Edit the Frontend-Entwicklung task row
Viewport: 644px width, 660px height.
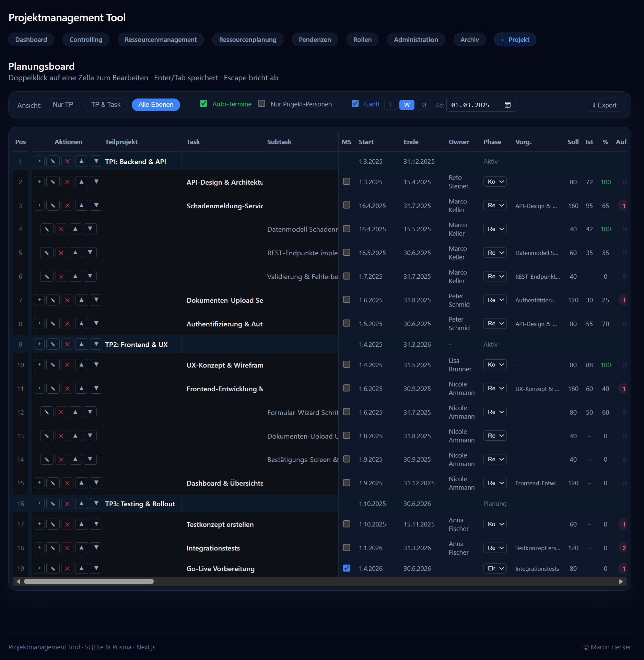53,389
